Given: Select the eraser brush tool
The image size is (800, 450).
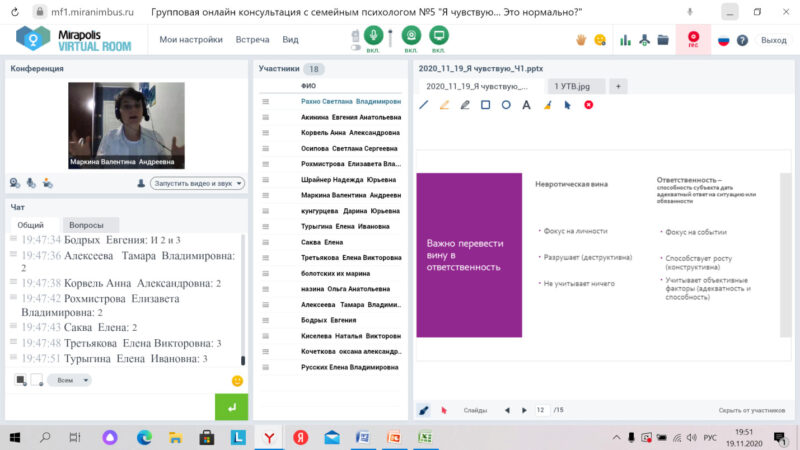Looking at the screenshot, I should 547,105.
